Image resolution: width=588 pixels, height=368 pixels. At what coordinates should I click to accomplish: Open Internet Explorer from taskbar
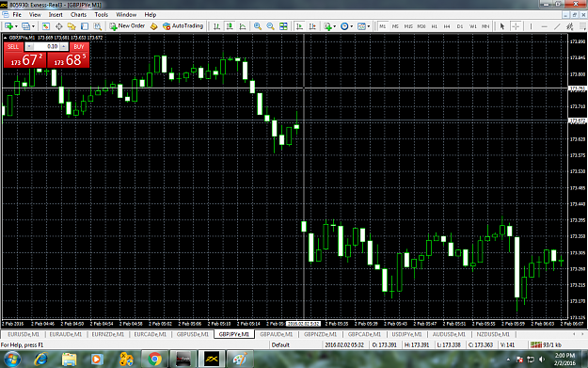pos(40,360)
